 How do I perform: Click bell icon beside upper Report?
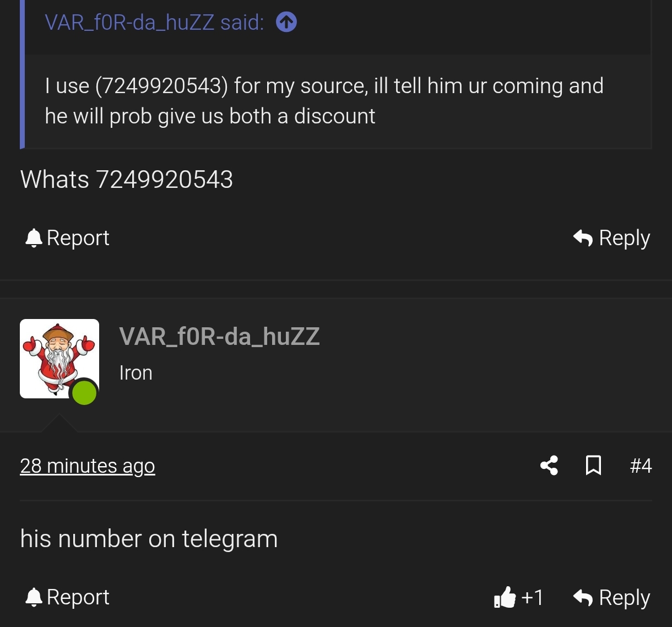click(x=34, y=238)
